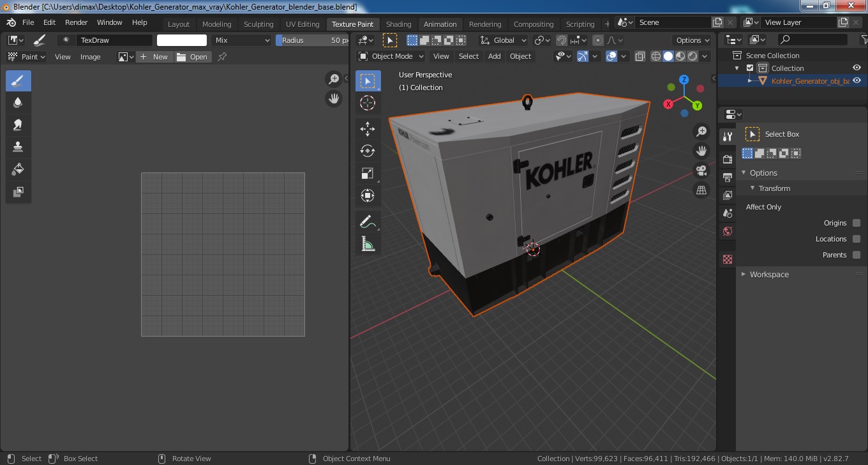This screenshot has width=868, height=465.
Task: Click Open image button
Action: pos(192,57)
